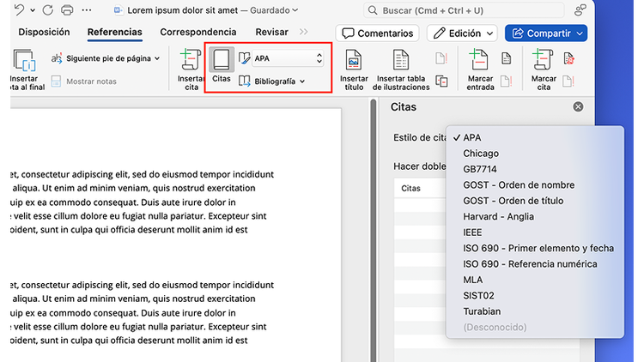Viewport: 644px width, 362px height.
Task: Click update table of authorities icon
Action: click(568, 81)
